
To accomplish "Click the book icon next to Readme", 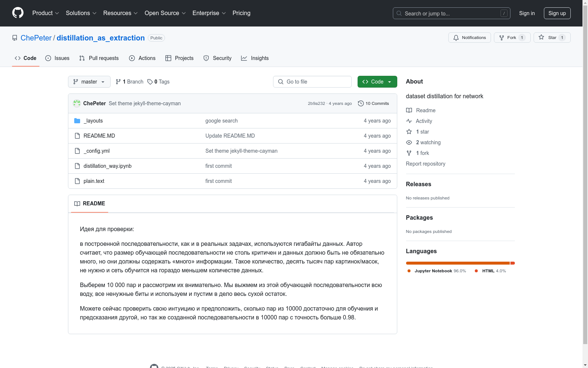I will point(409,110).
